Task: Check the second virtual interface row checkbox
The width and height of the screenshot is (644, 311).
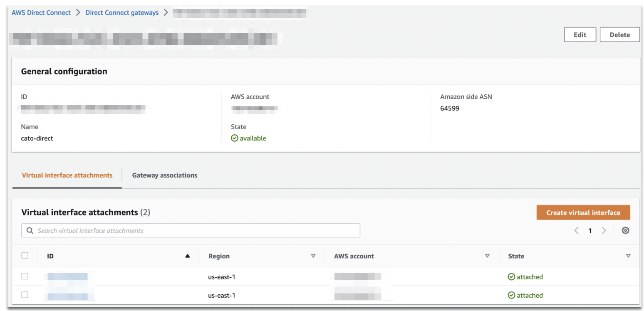Action: (25, 295)
